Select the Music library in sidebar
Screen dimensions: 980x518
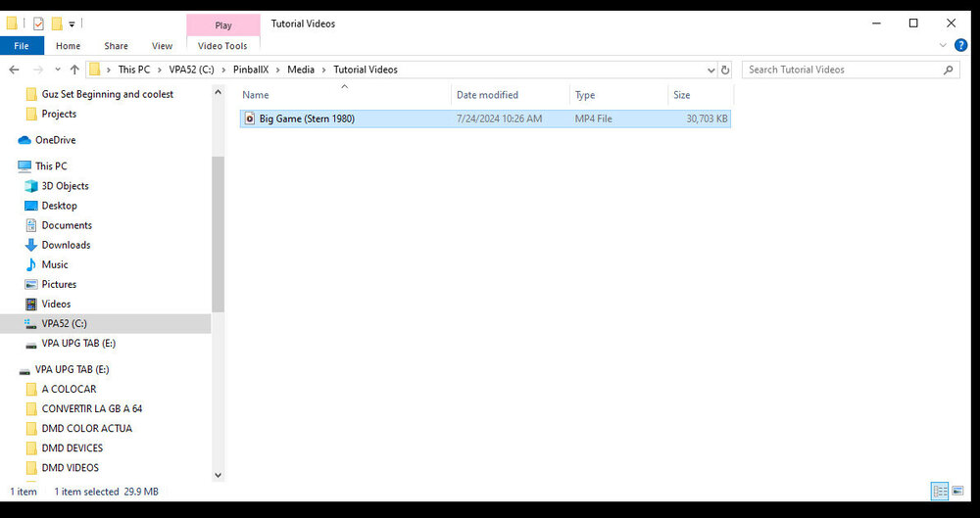coord(55,264)
